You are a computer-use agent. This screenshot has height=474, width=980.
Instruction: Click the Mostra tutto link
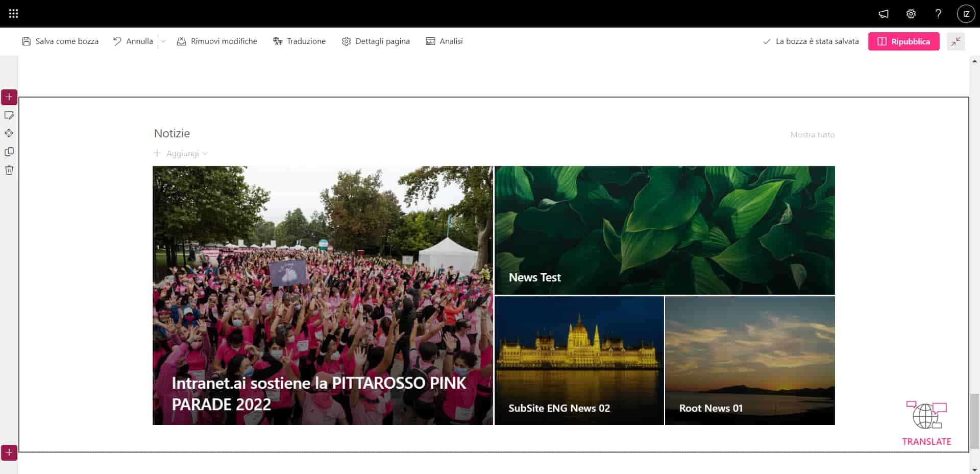pyautogui.click(x=812, y=135)
